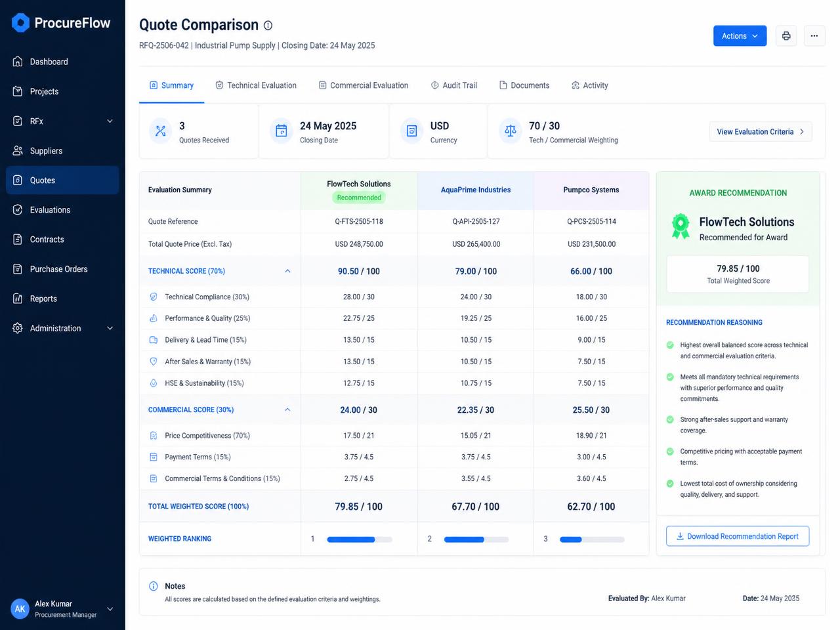Switch to the Technical Evaluation tab
840x630 pixels.
(256, 85)
